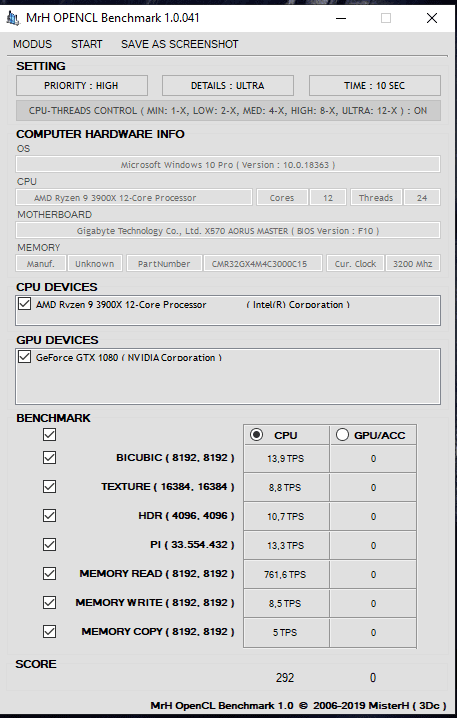Click the Threads count value 24
The width and height of the screenshot is (457, 718).
coord(422,198)
